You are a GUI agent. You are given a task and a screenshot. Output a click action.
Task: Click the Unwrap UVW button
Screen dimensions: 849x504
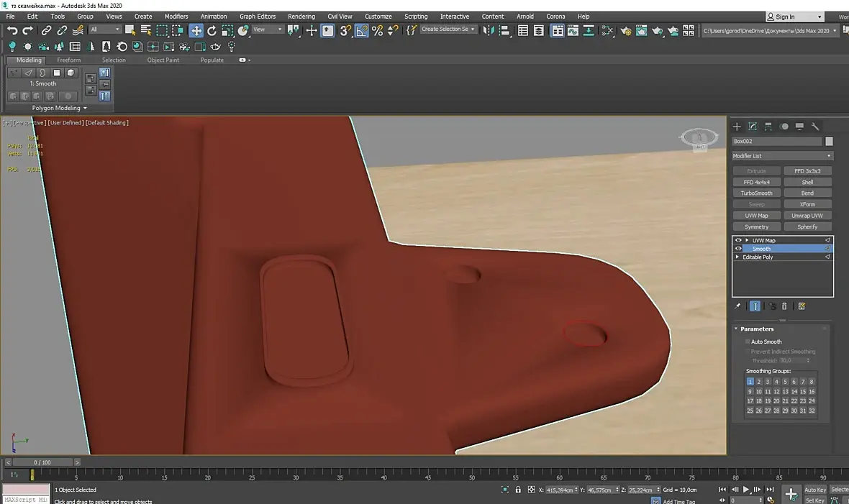coord(807,216)
